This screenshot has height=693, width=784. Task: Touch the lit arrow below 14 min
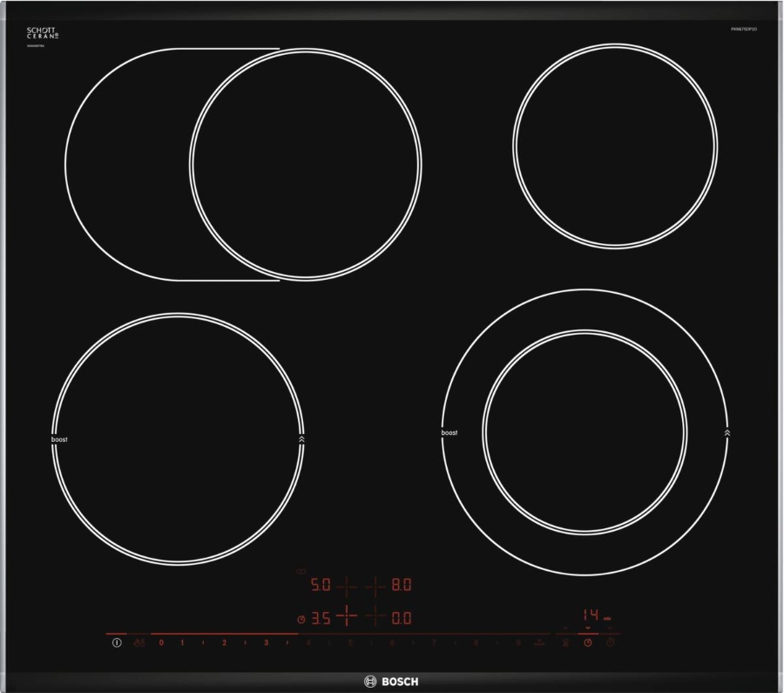588,628
